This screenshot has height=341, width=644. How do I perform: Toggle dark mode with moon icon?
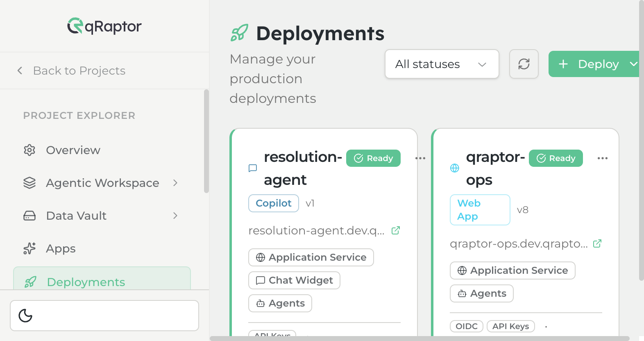tap(25, 316)
